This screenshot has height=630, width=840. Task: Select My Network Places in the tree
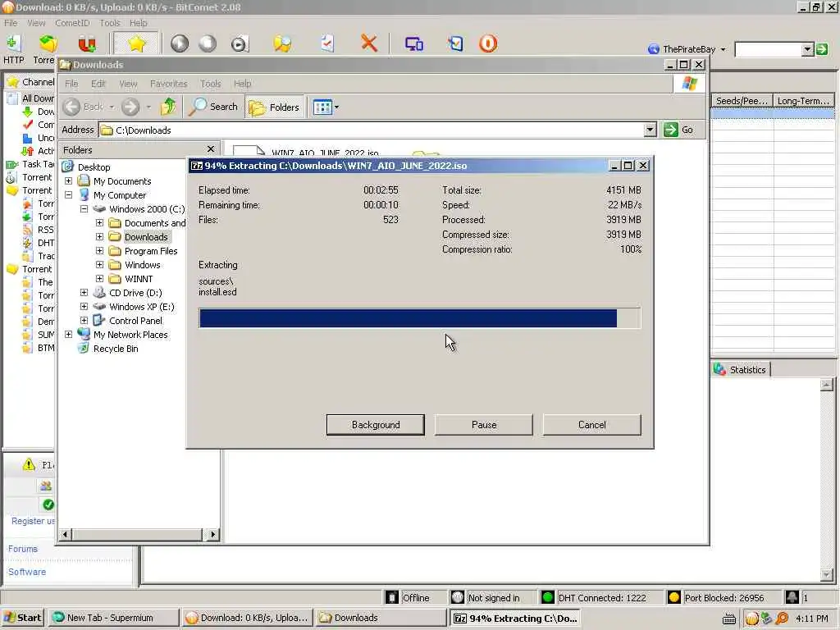tap(130, 335)
